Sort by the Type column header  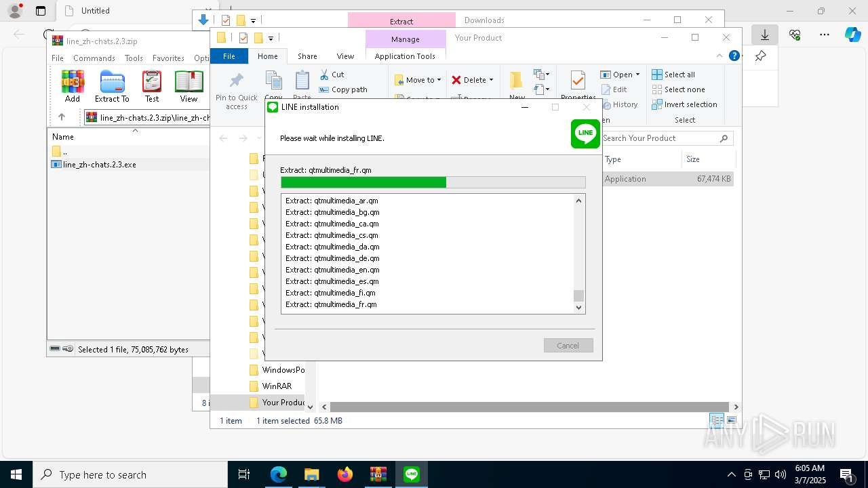642,159
